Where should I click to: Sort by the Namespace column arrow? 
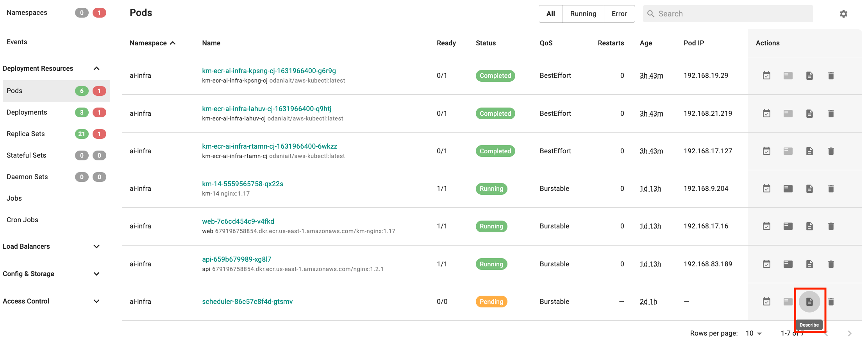pyautogui.click(x=173, y=43)
